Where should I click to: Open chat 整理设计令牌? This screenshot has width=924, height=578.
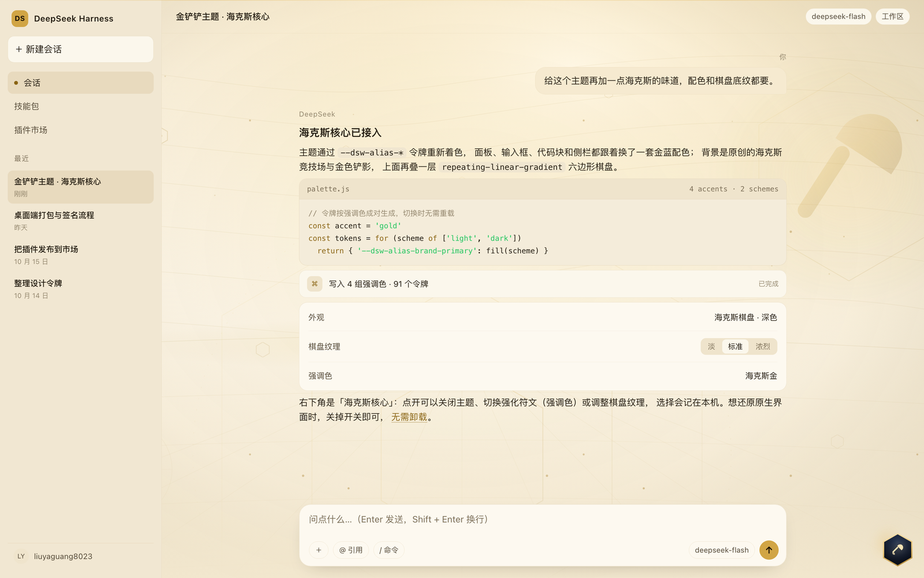81,289
